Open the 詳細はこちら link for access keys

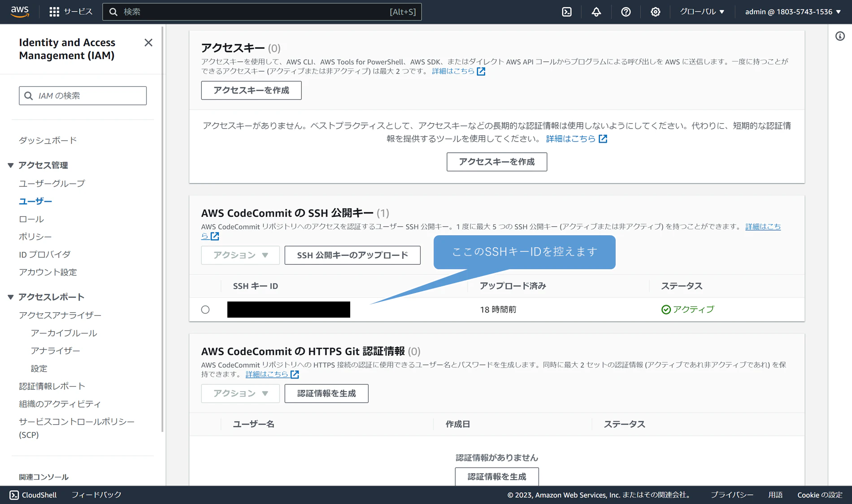pos(453,71)
